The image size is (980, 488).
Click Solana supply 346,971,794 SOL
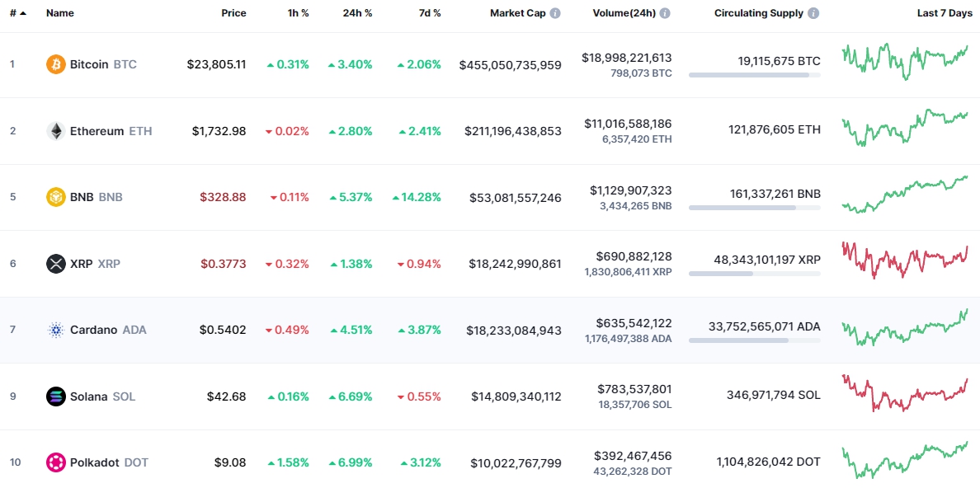[x=774, y=395]
